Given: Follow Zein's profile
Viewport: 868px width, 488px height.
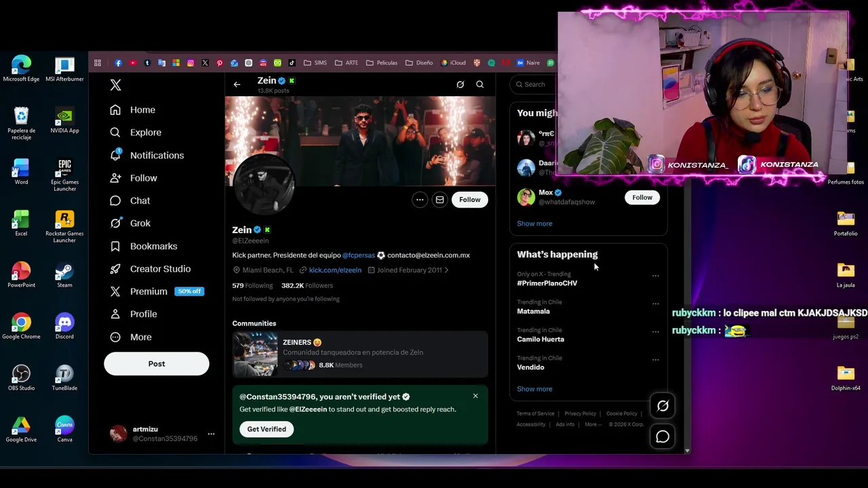Looking at the screenshot, I should tap(469, 199).
